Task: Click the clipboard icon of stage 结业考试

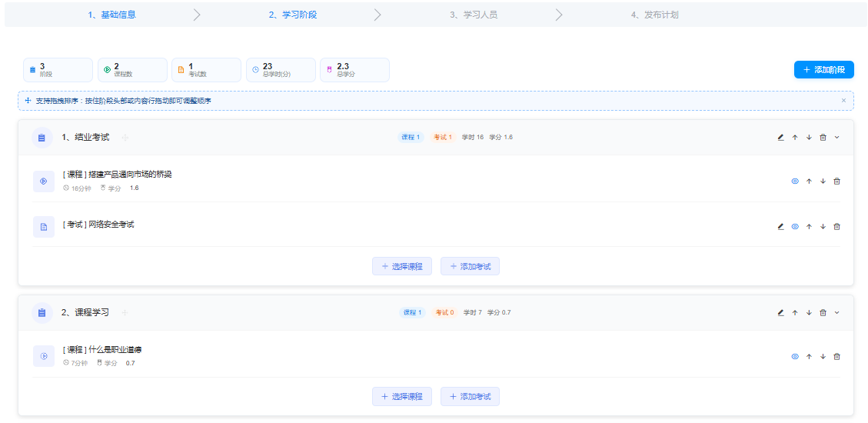Action: pyautogui.click(x=42, y=138)
